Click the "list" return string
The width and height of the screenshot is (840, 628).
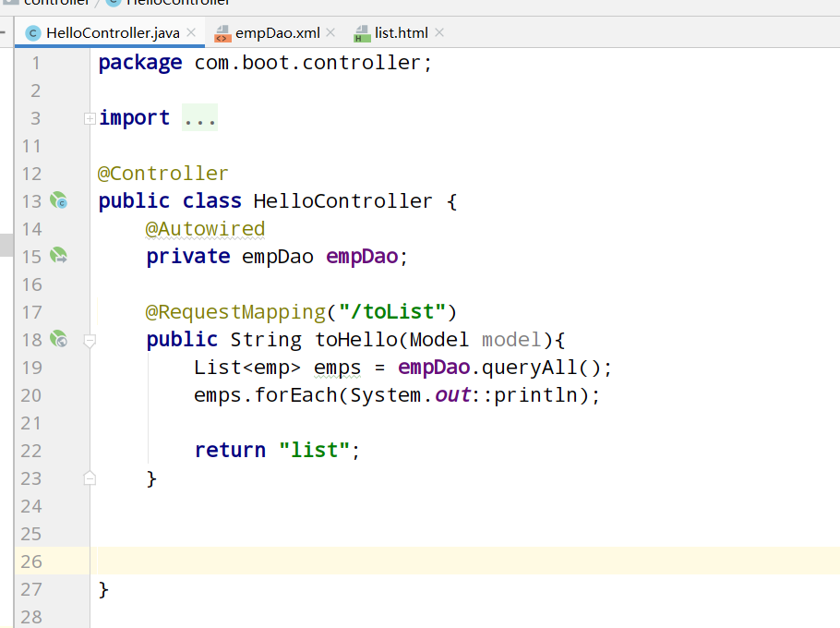coord(315,450)
